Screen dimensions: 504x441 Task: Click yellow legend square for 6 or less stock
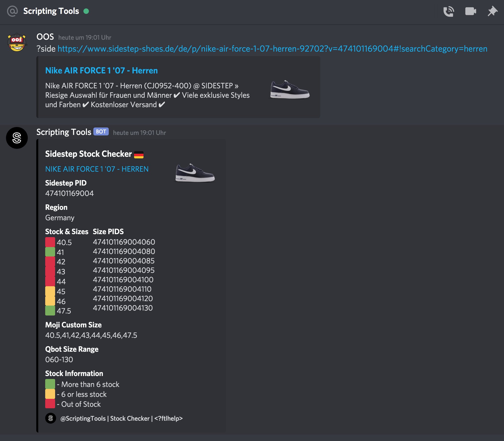tap(50, 394)
